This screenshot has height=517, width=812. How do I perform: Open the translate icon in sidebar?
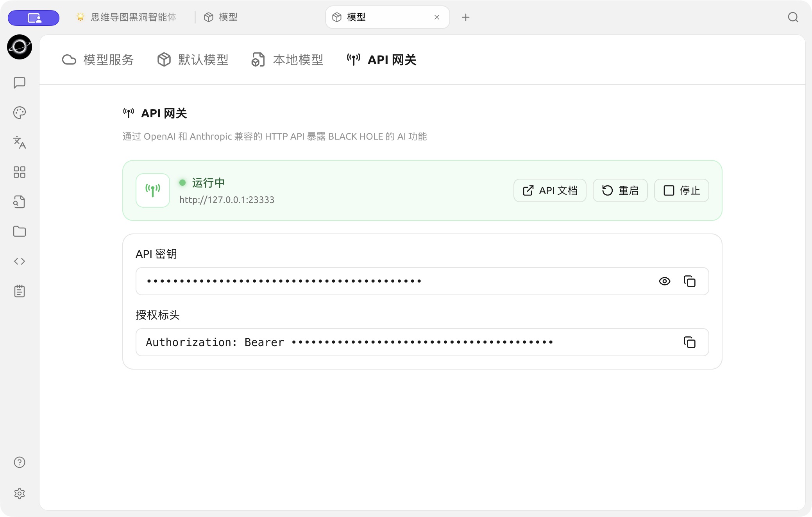click(20, 142)
